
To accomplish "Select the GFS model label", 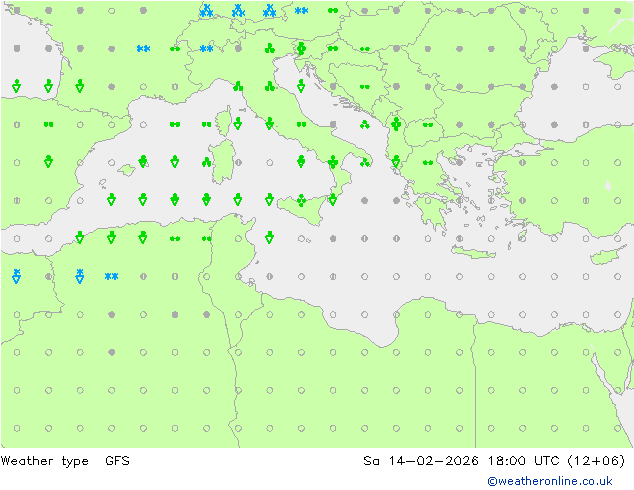I will (117, 461).
